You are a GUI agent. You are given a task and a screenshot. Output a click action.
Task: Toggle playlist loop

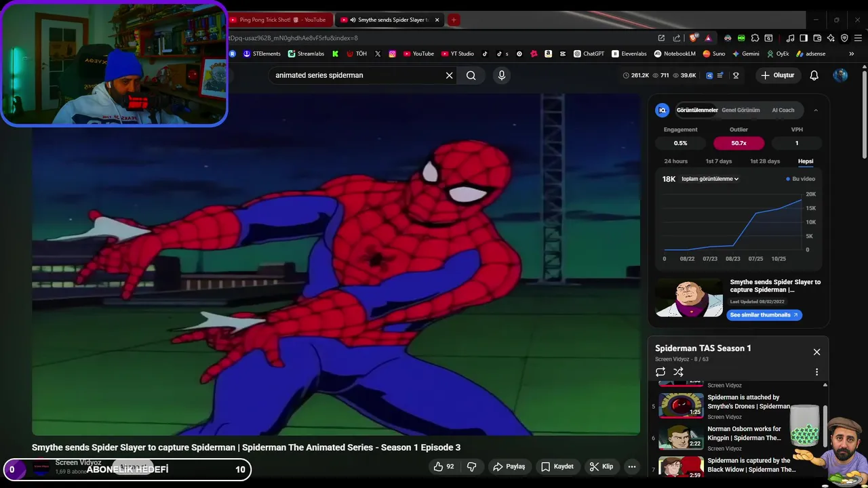click(x=660, y=372)
